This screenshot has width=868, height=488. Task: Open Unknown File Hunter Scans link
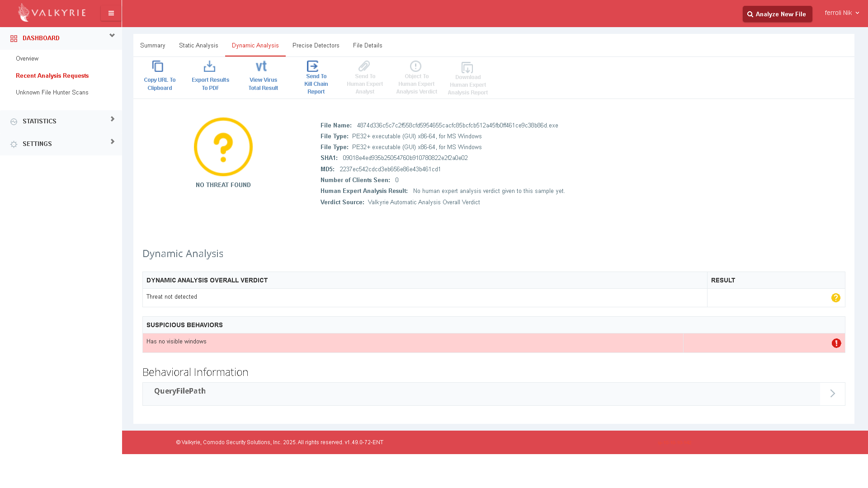[x=52, y=93]
